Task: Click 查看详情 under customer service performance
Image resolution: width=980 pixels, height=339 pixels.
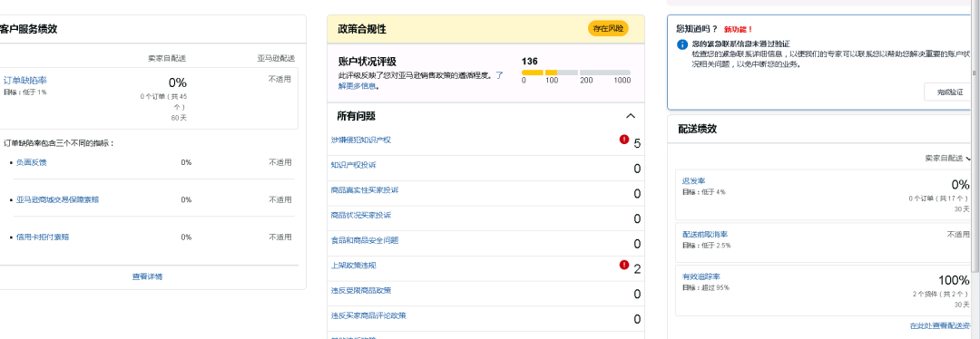Action: click(x=148, y=276)
